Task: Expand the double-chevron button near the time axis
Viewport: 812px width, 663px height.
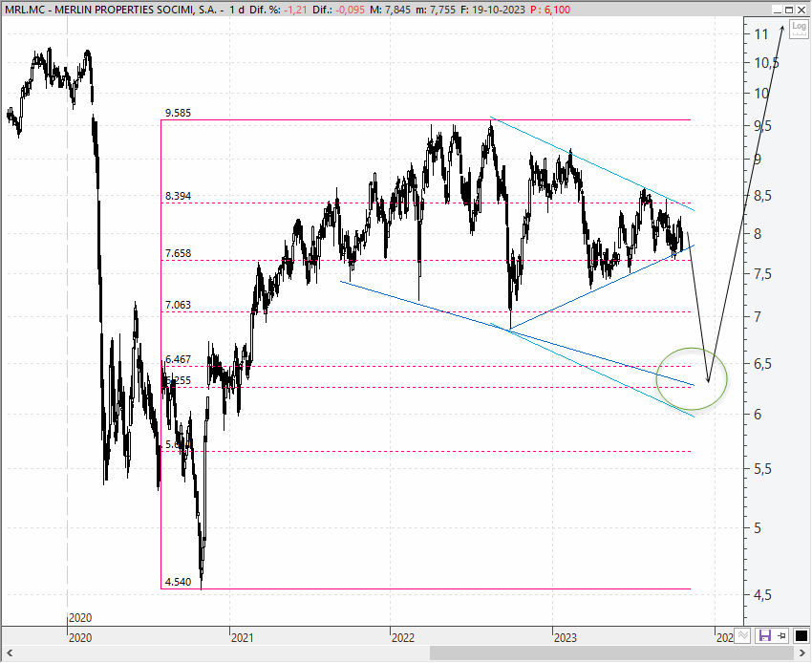Action: [x=743, y=635]
